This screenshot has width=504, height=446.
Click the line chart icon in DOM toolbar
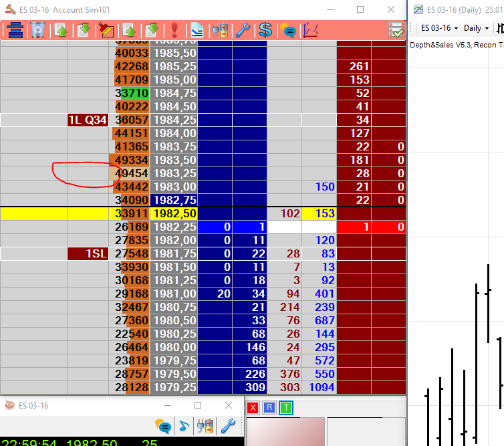311,31
